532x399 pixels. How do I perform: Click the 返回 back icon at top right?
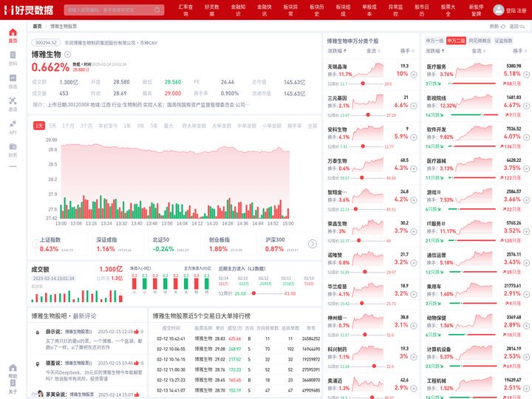click(522, 27)
